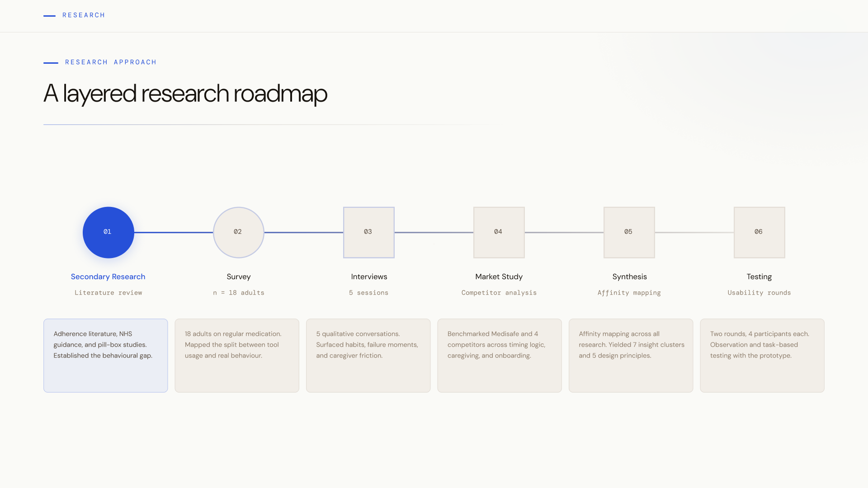Click the RESEARCH APPROACH eyebrow label

tap(111, 62)
